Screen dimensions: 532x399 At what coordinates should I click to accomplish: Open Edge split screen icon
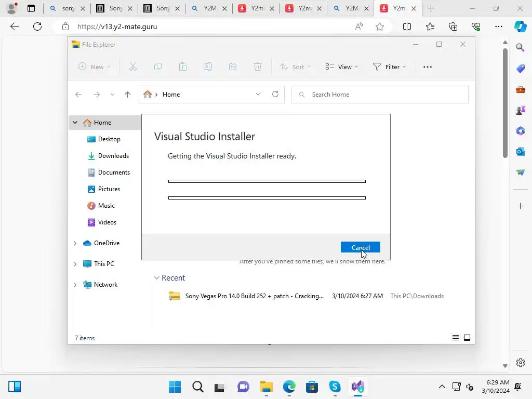tap(407, 26)
